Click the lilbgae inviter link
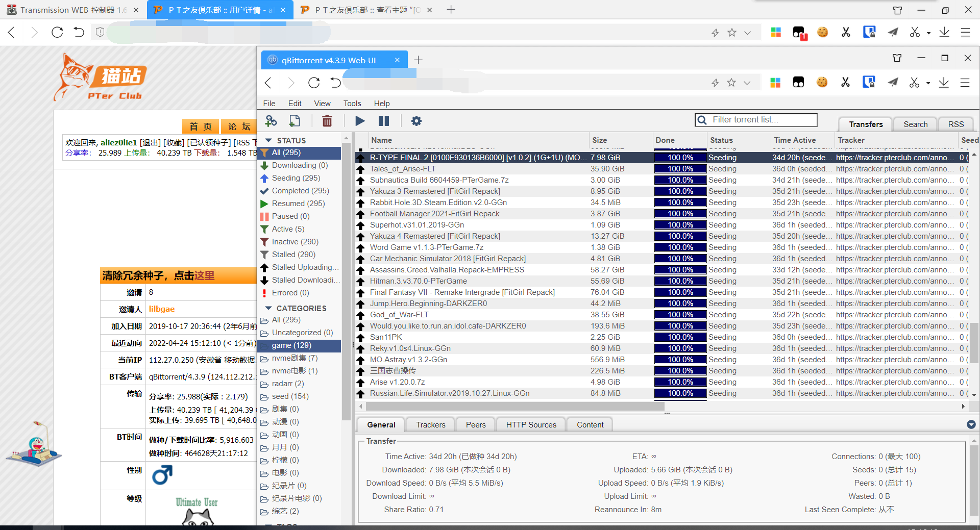 [x=162, y=309]
